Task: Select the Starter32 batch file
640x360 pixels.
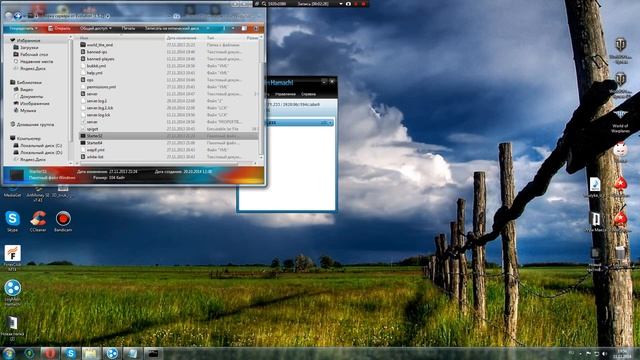Action: point(169,136)
